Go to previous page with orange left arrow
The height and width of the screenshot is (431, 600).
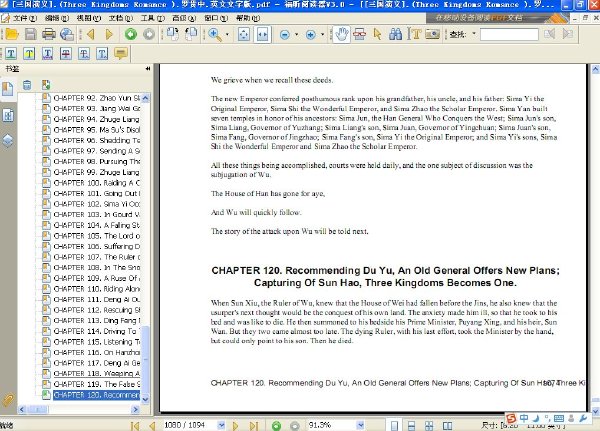click(x=91, y=34)
